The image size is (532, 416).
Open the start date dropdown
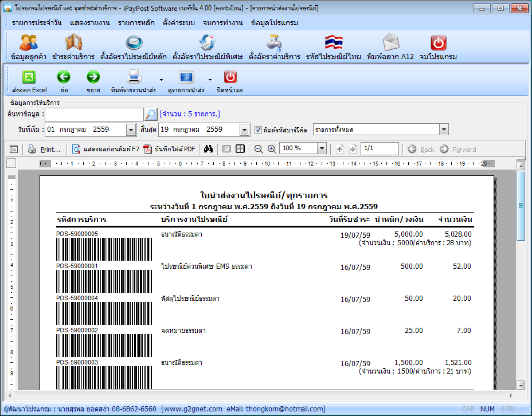131,130
